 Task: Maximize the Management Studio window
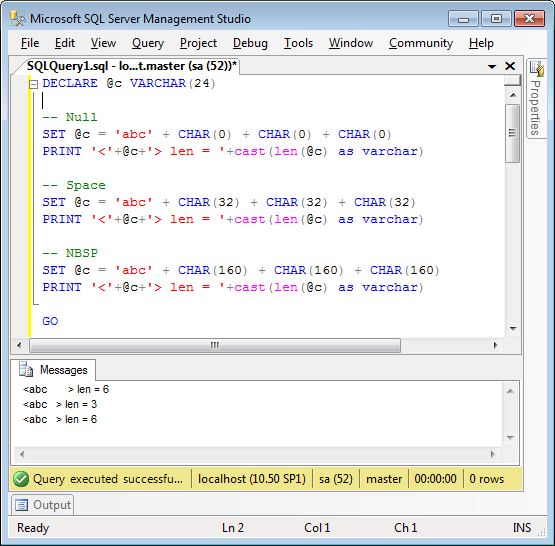[496, 18]
